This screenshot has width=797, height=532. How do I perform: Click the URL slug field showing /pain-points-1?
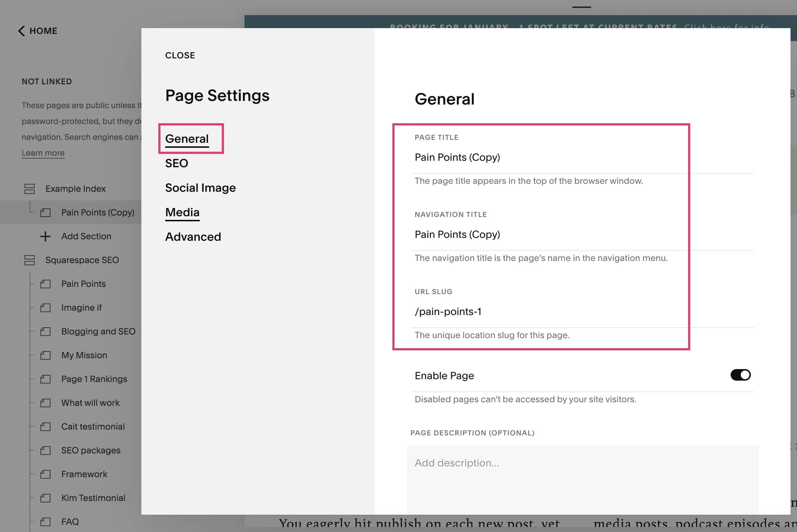448,311
